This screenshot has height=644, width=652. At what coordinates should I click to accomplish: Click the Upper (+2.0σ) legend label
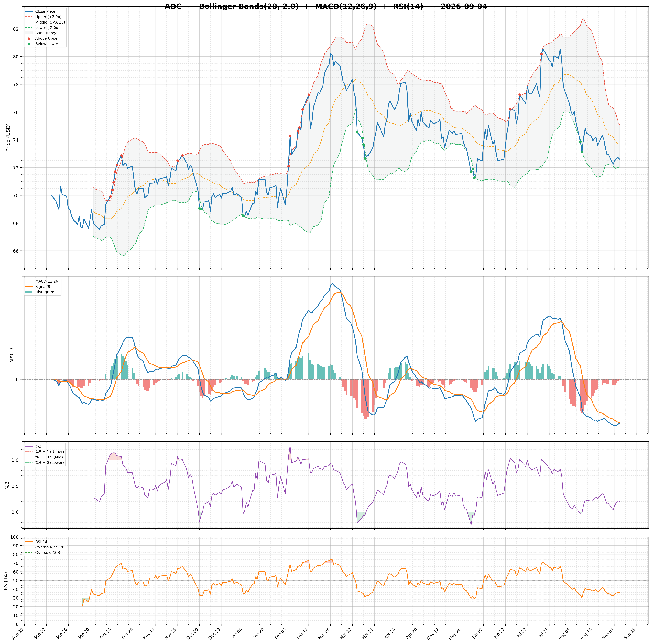(48, 17)
